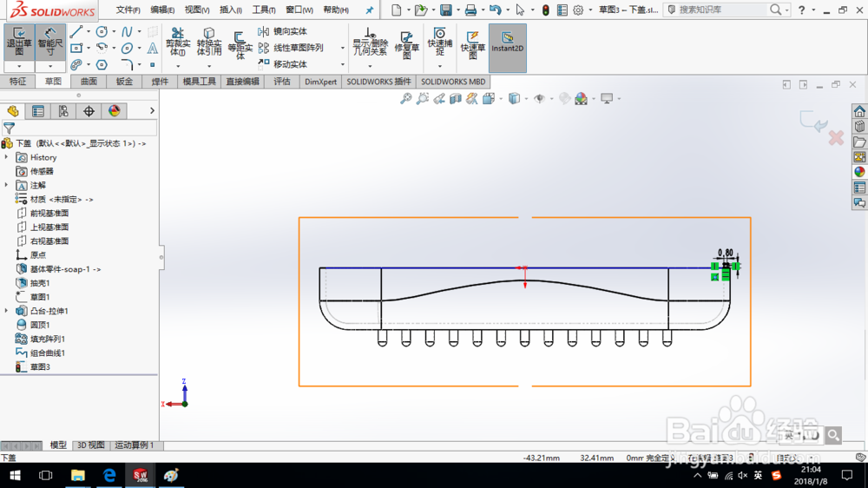This screenshot has width=868, height=488.
Task: Pin the menu bar with the pushpin
Action: [x=369, y=10]
